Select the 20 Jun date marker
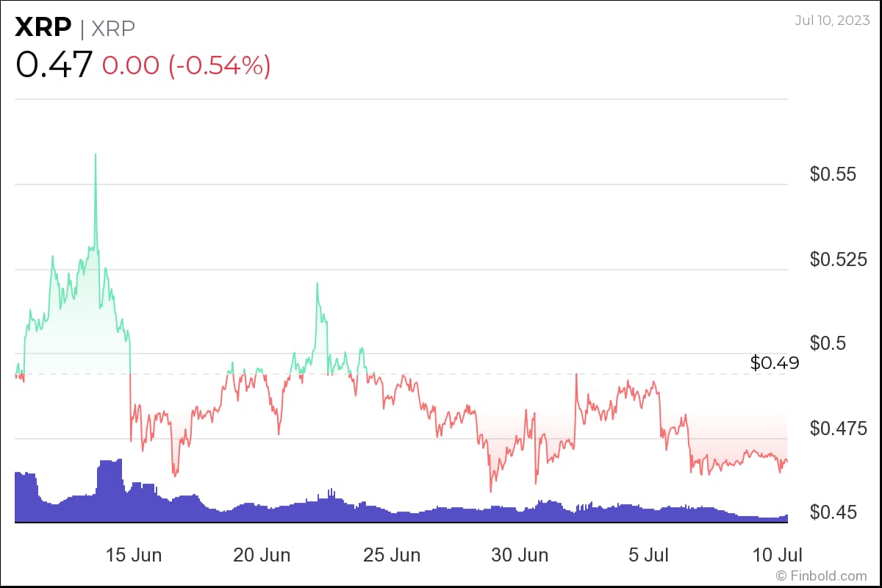Screen dimensions: 882x588 pyautogui.click(x=262, y=555)
